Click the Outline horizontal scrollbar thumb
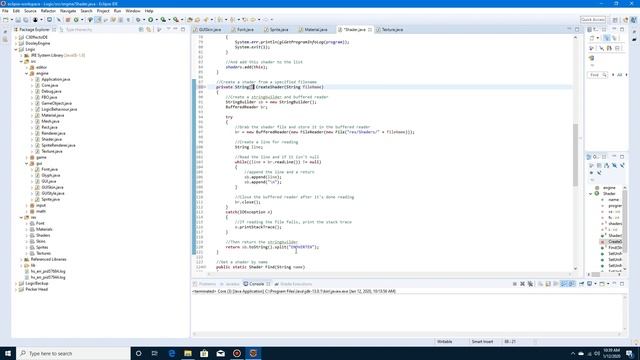The width and height of the screenshot is (640, 360). [596, 274]
